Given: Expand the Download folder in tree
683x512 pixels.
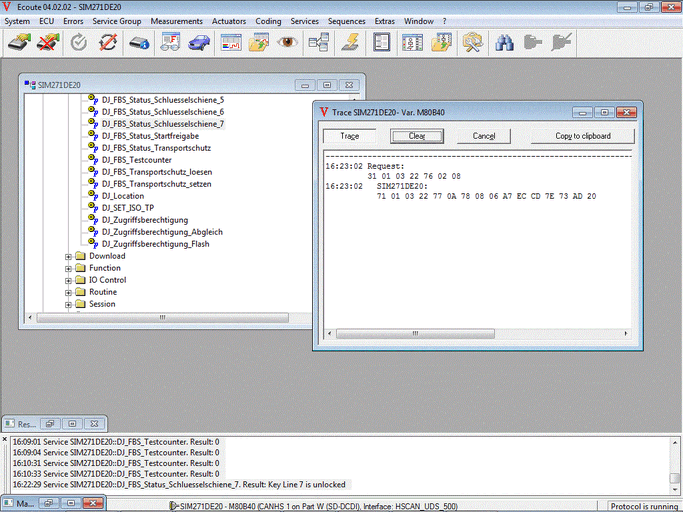Looking at the screenshot, I should click(x=69, y=256).
